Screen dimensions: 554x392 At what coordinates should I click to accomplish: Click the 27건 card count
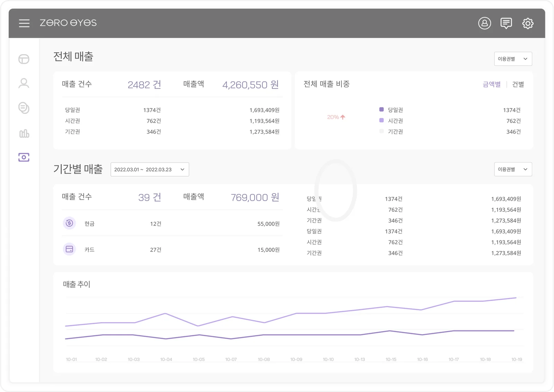coord(155,250)
